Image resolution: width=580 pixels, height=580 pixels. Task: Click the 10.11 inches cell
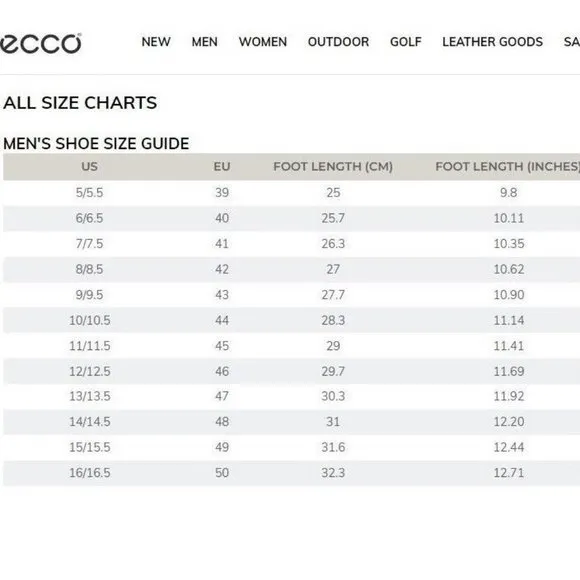(509, 218)
